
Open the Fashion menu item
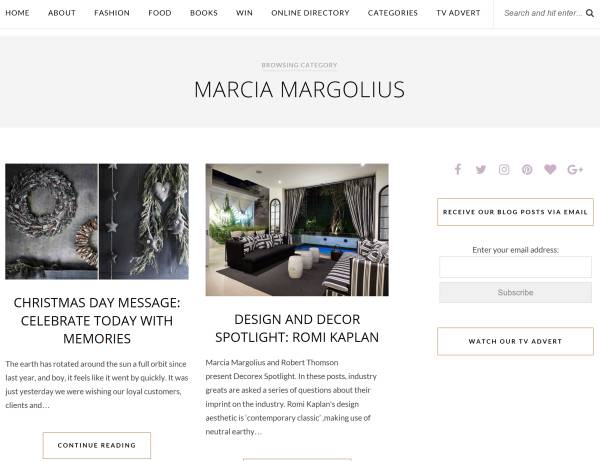point(112,13)
